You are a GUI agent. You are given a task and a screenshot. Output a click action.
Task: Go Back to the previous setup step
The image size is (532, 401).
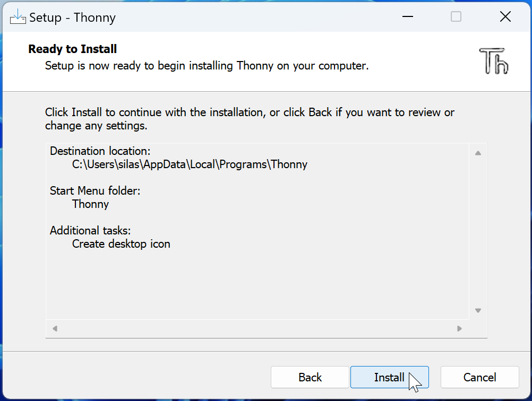(310, 377)
